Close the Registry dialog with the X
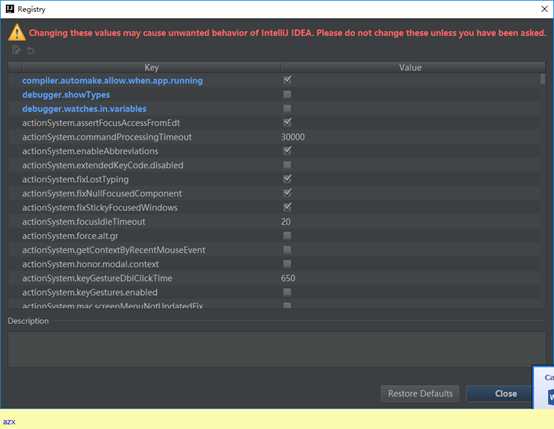Image resolution: width=554 pixels, height=429 pixels. [x=544, y=9]
